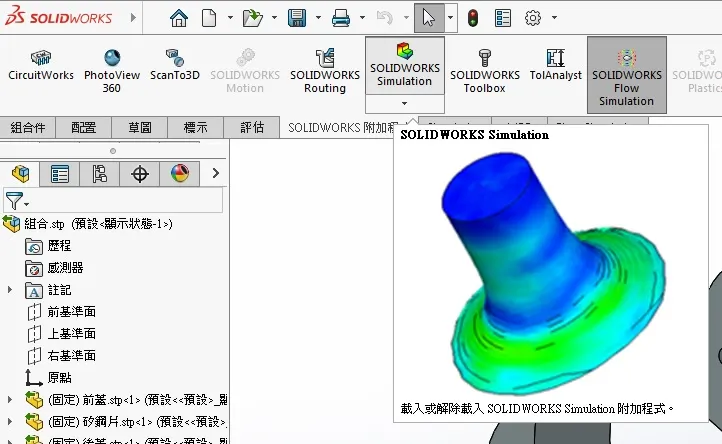The image size is (722, 444).
Task: Open the ConfigurationManager tab
Action: point(99,174)
